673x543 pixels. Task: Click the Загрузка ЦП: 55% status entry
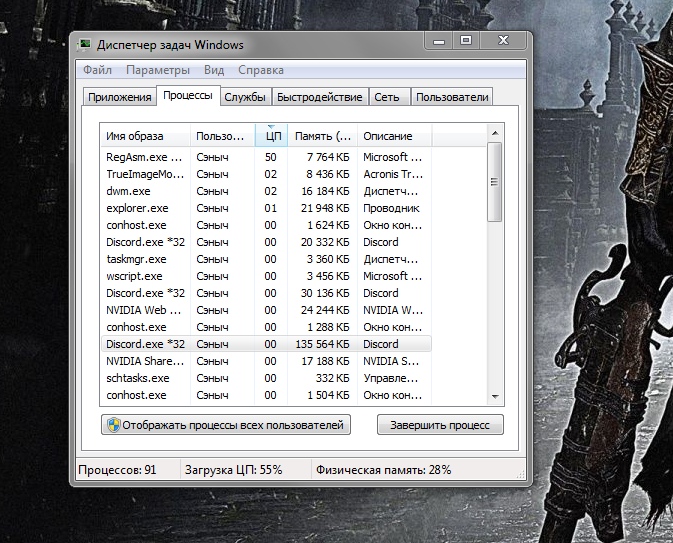(233, 470)
